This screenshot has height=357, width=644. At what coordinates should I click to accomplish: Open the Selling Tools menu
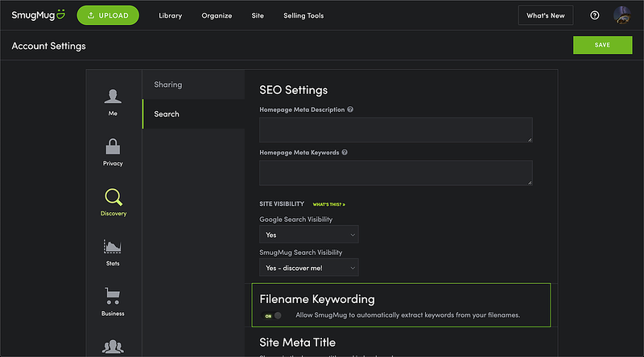(x=303, y=15)
